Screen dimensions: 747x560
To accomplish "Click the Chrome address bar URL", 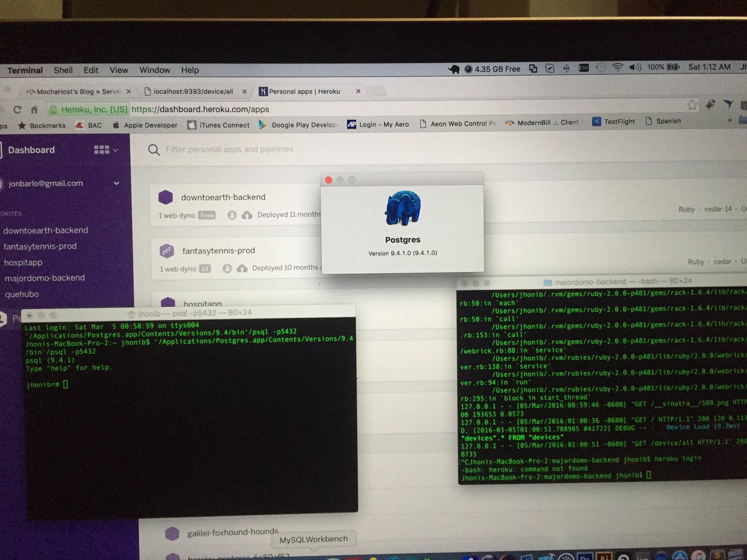I will [x=200, y=109].
